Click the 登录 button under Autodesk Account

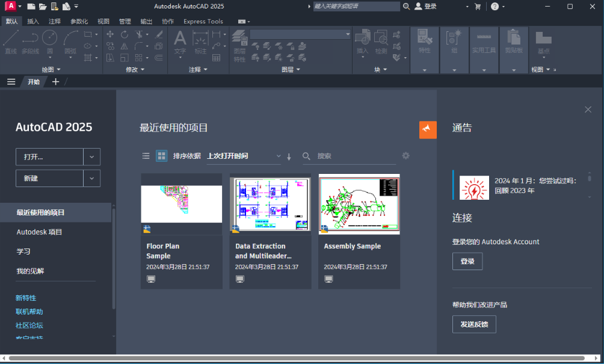[467, 262]
